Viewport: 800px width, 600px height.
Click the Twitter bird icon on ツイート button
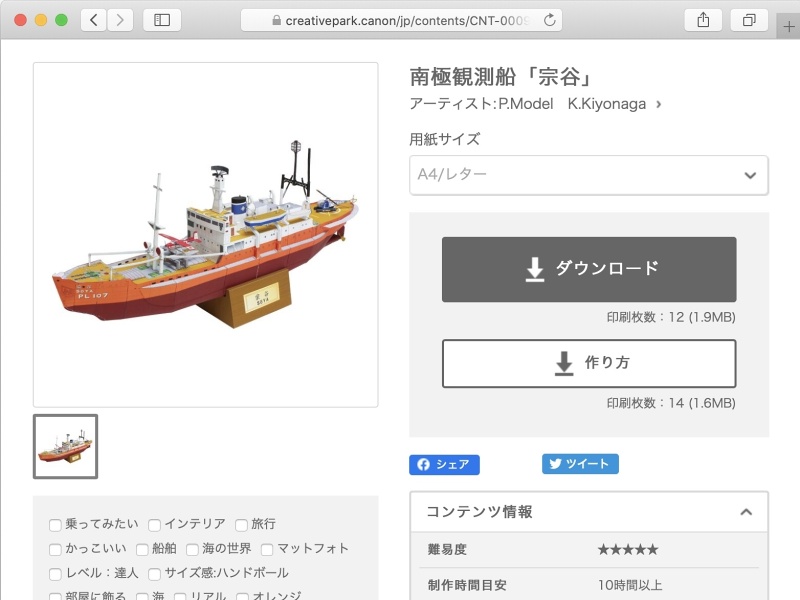[x=555, y=463]
